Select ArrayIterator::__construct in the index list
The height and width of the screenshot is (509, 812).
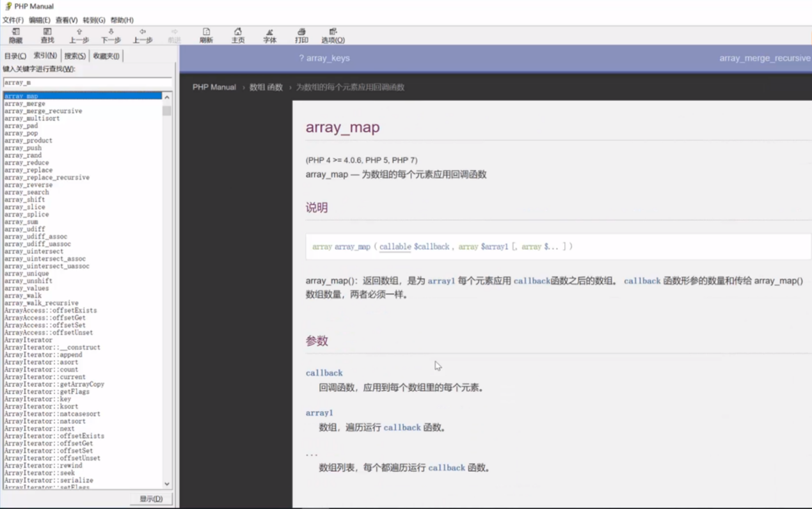click(52, 348)
